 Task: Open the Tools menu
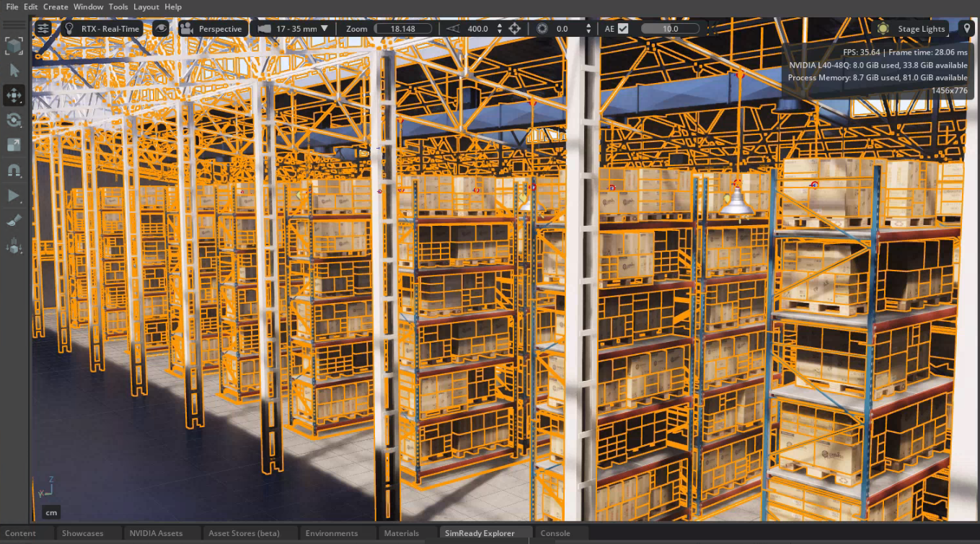pos(118,6)
